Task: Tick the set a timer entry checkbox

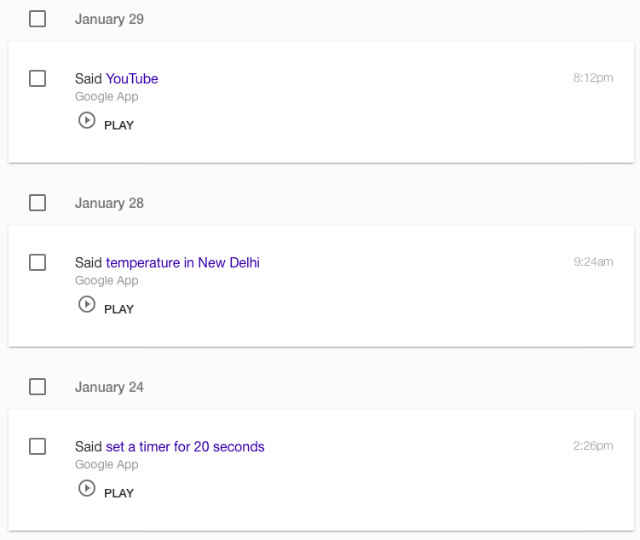Action: [x=38, y=446]
